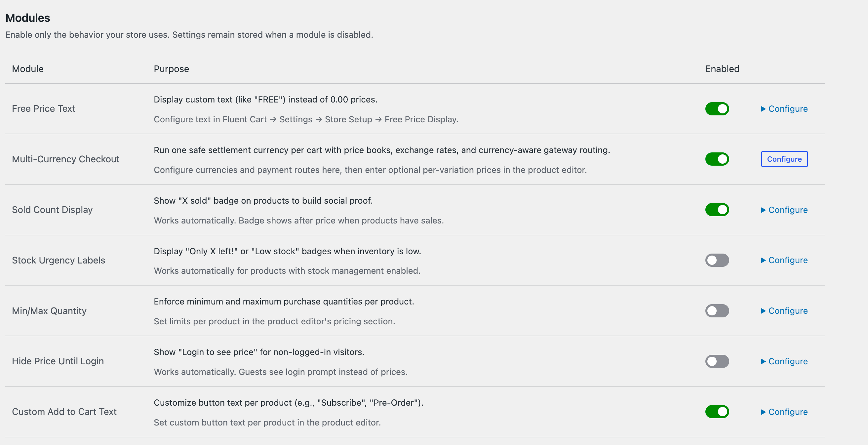Toggle the Sold Count Display switch
Image resolution: width=868 pixels, height=445 pixels.
717,210
